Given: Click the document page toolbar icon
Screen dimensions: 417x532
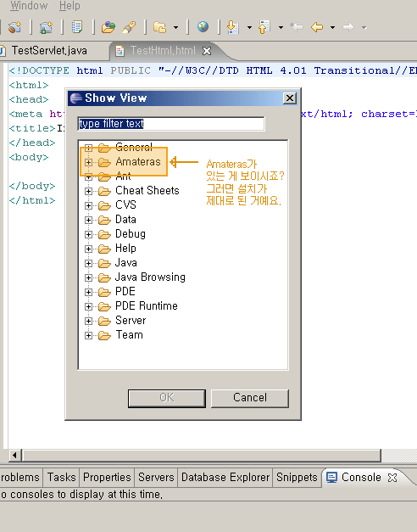Looking at the screenshot, I should 77,27.
